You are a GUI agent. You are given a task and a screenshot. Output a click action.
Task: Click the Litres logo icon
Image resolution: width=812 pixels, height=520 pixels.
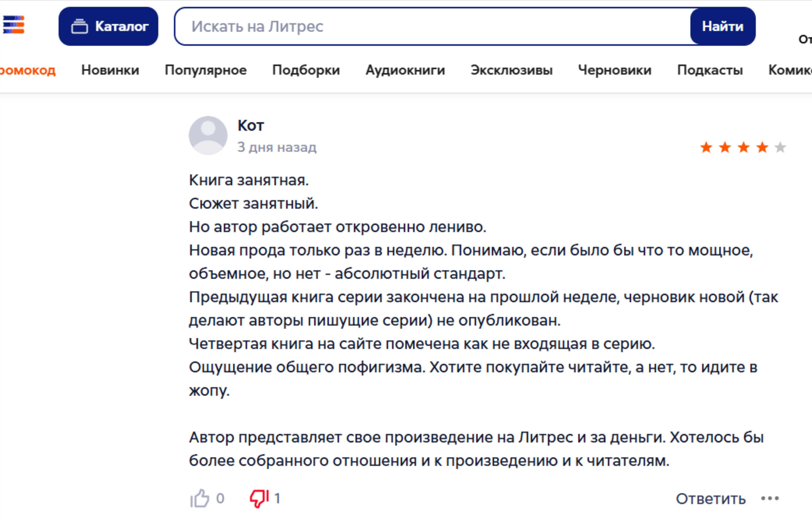pos(13,25)
